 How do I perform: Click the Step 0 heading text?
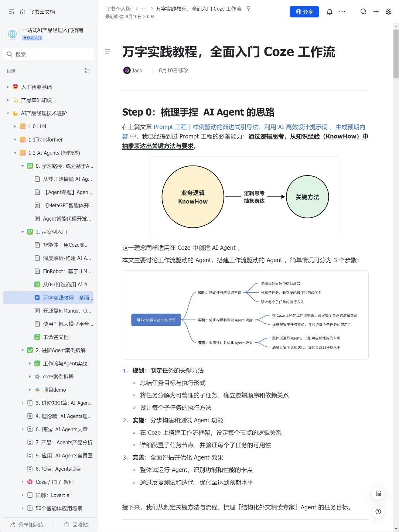pos(198,112)
